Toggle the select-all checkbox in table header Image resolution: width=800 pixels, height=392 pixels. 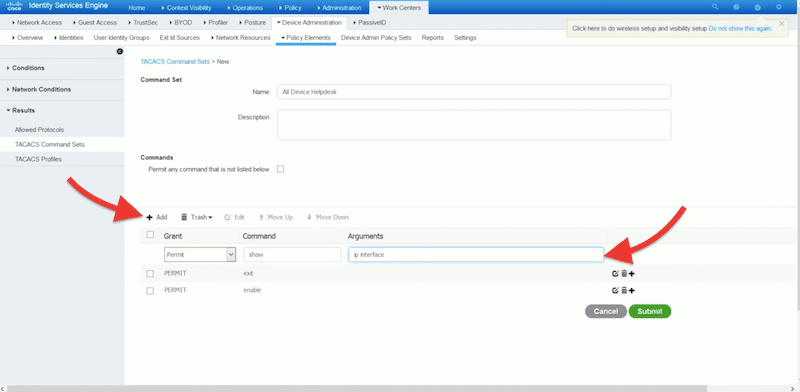click(150, 235)
